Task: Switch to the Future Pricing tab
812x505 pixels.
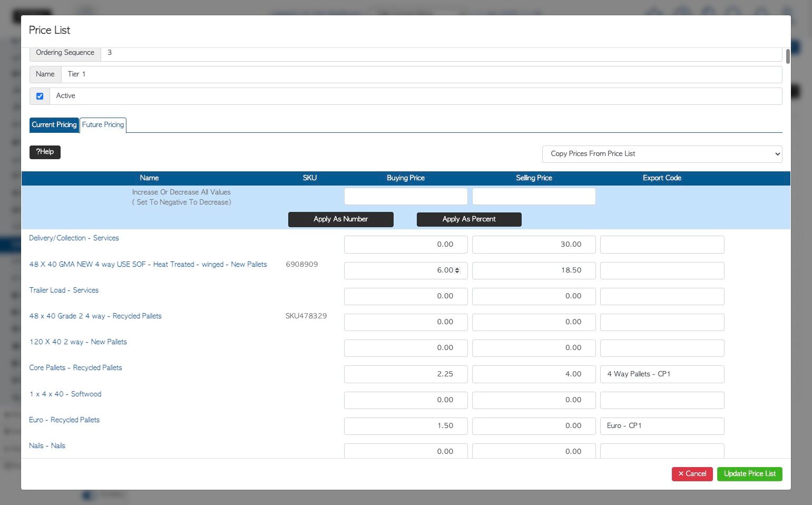Action: coord(103,125)
